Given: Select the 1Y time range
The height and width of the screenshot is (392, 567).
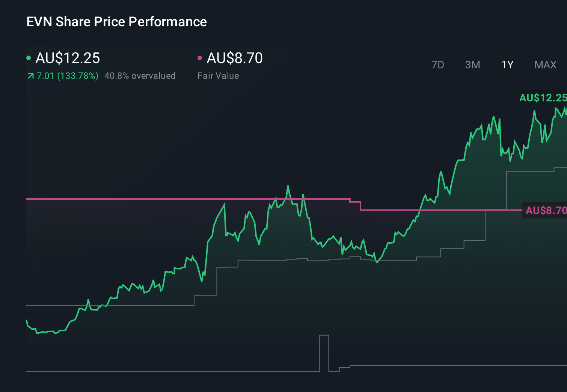Looking at the screenshot, I should point(507,65).
